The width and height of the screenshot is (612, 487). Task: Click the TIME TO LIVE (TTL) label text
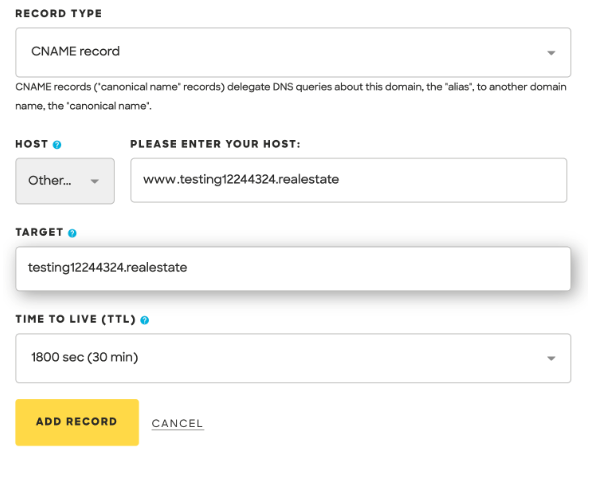[75, 319]
